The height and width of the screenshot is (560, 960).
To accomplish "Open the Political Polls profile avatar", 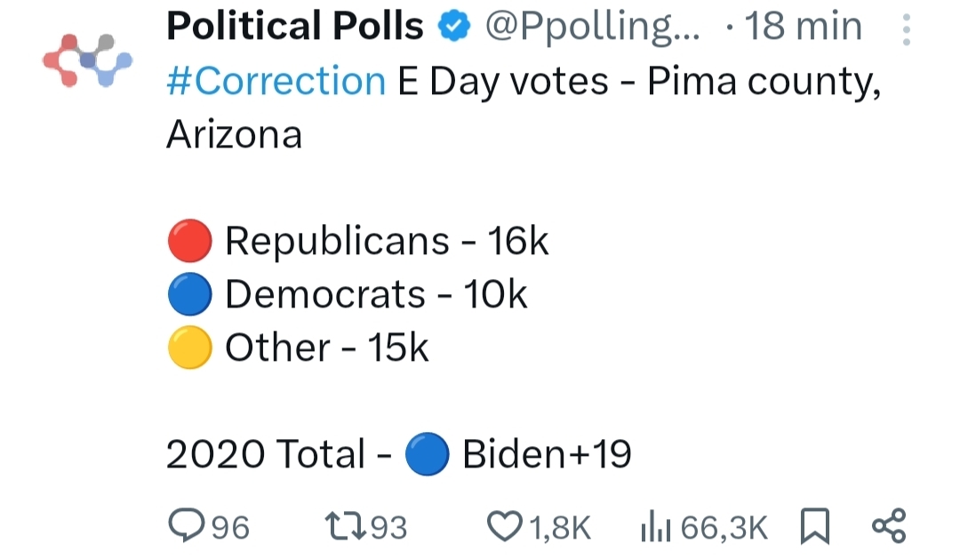I will point(87,60).
